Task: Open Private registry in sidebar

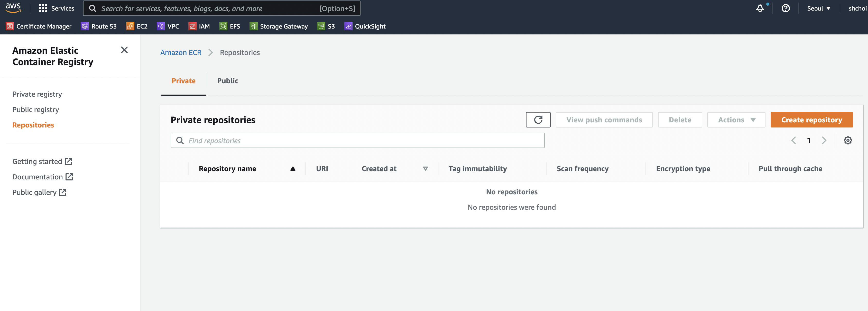Action: tap(37, 94)
